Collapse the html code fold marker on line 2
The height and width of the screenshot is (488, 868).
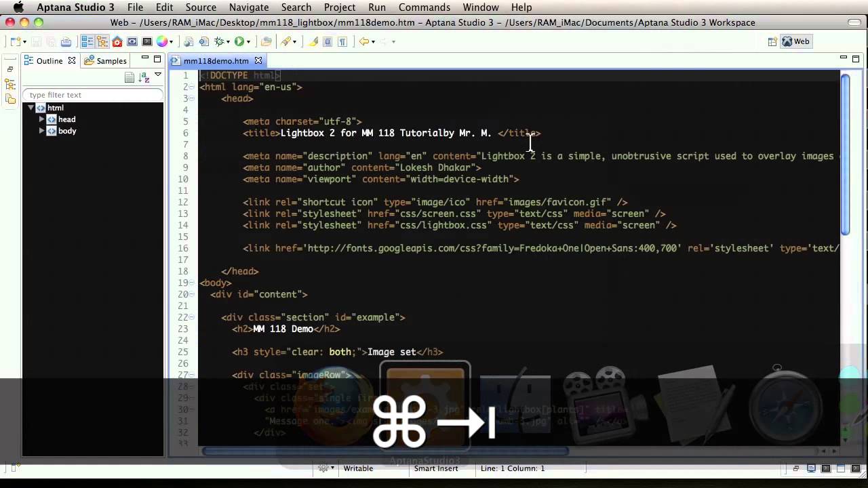192,87
